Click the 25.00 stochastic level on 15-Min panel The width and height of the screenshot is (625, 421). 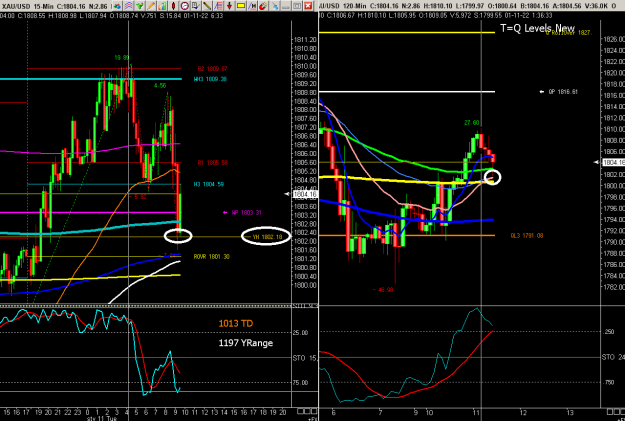click(x=300, y=332)
